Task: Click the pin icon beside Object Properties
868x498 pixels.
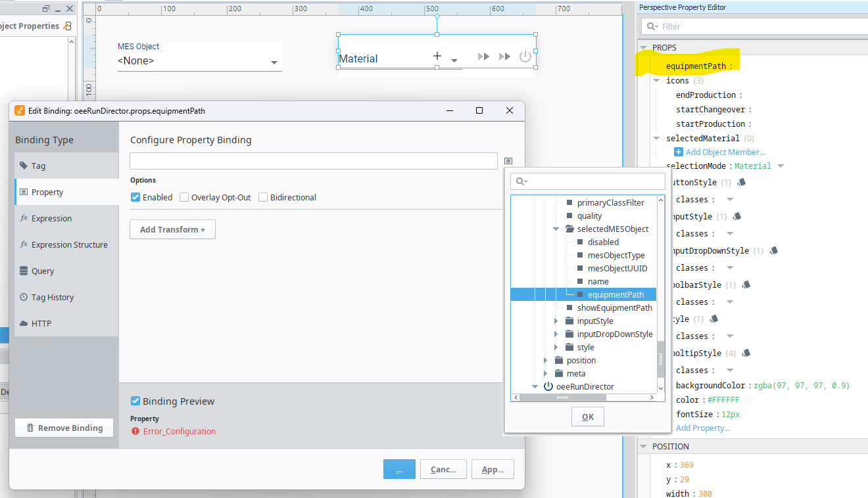Action: point(66,26)
